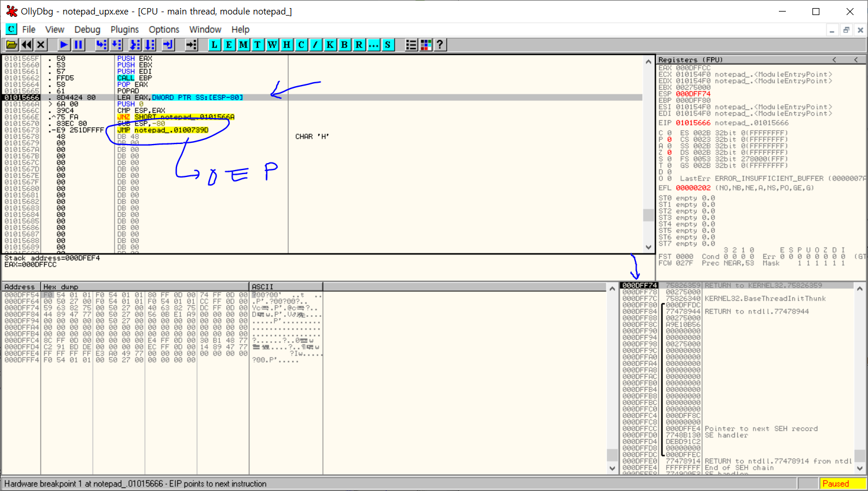Open the Help menu
This screenshot has width=868, height=491.
[x=240, y=29]
